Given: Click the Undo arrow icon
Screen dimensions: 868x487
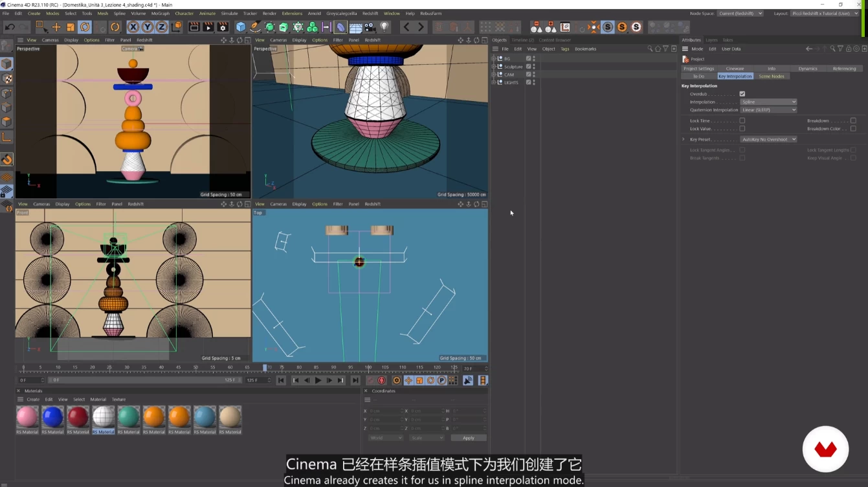Looking at the screenshot, I should (10, 27).
